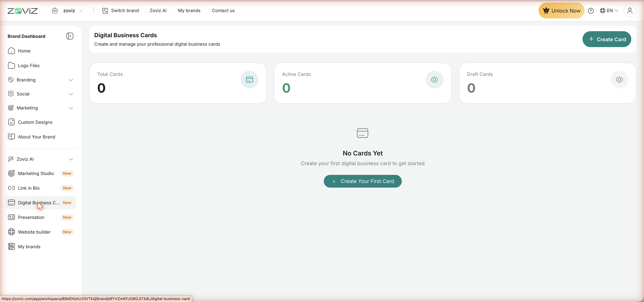This screenshot has width=644, height=302.
Task: Click the Marketing target icon
Action: tap(11, 108)
